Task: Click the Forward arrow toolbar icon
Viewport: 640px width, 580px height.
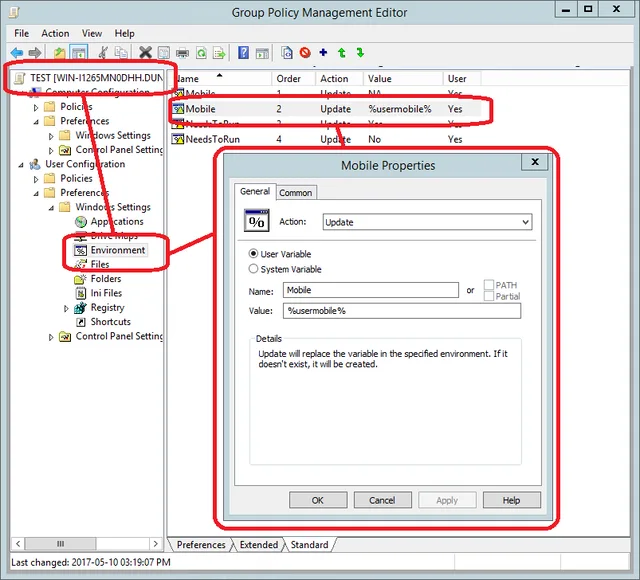Action: (x=35, y=53)
